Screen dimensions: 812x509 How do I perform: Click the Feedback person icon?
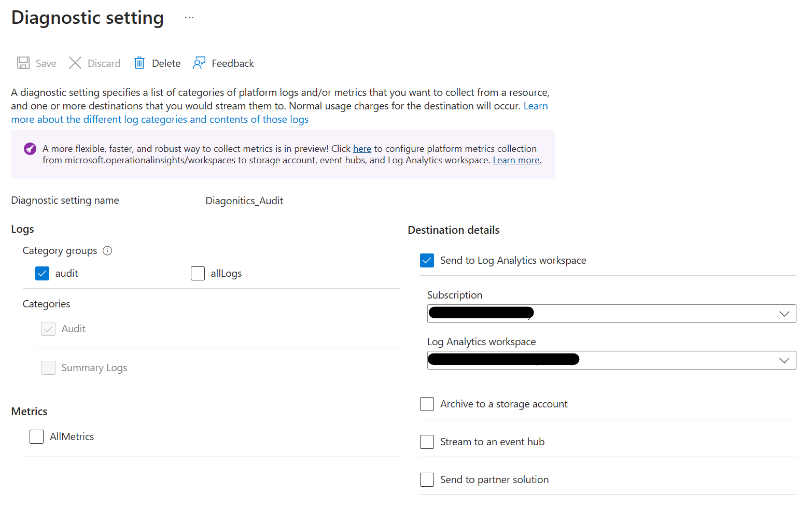tap(199, 63)
